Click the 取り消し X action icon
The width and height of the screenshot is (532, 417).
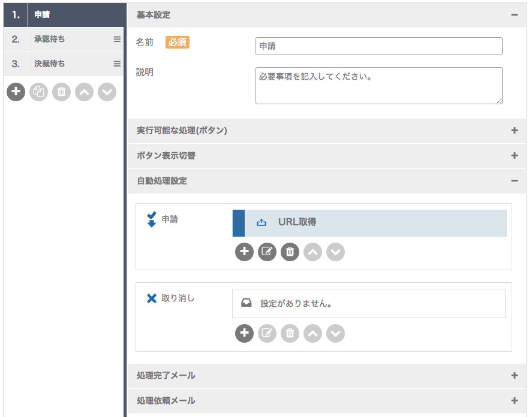(152, 298)
